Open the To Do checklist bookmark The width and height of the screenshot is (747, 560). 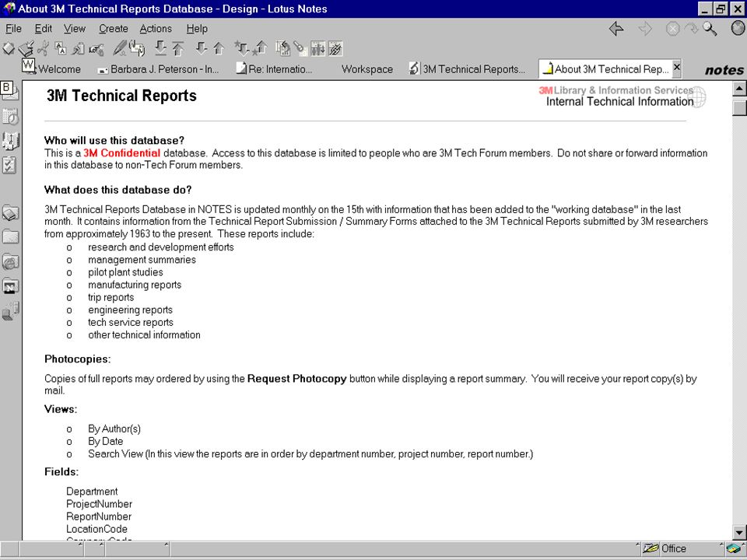pyautogui.click(x=9, y=165)
